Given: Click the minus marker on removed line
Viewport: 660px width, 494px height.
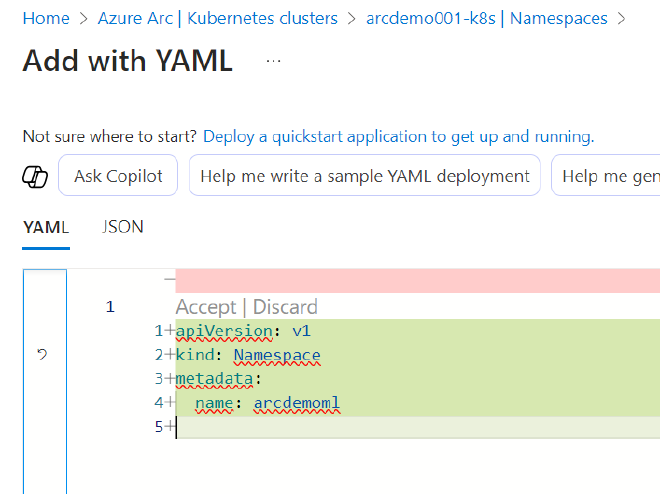Looking at the screenshot, I should tap(170, 279).
